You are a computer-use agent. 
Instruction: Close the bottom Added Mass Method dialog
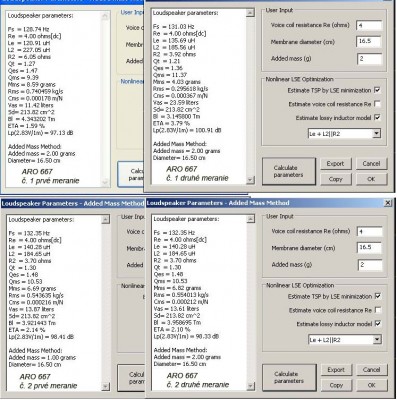pos(388,203)
